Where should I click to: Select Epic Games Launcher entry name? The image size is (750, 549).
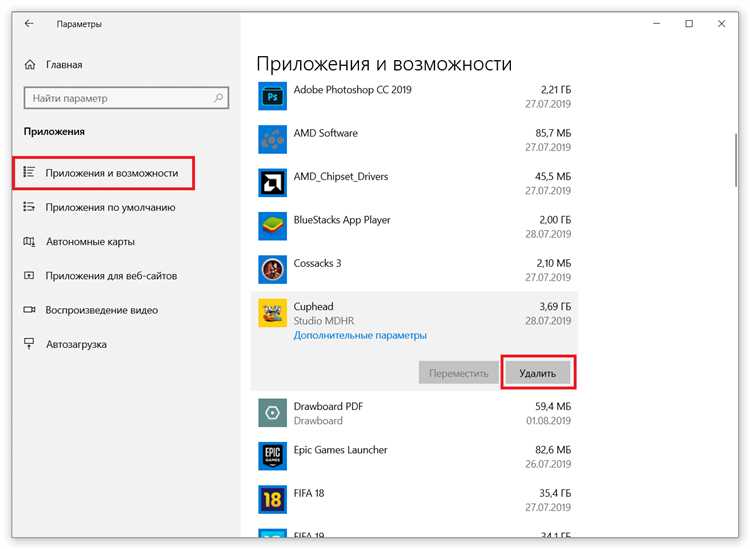(340, 450)
